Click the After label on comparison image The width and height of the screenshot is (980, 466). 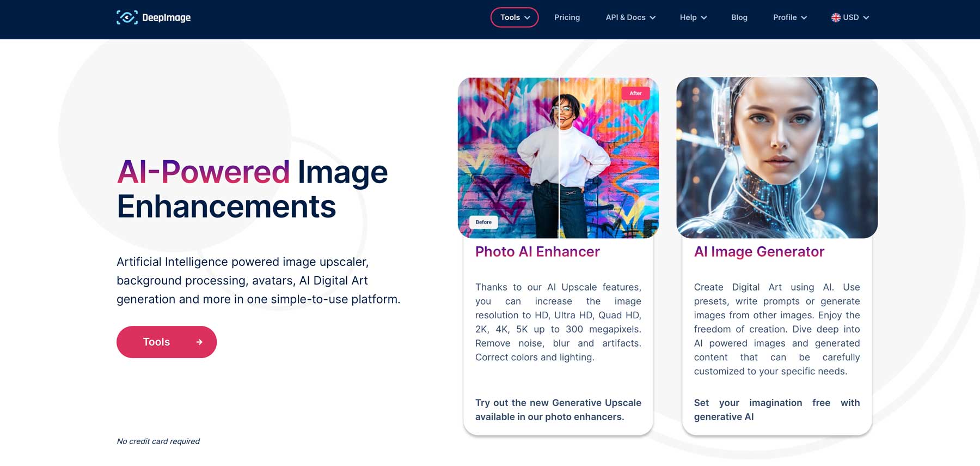[635, 93]
